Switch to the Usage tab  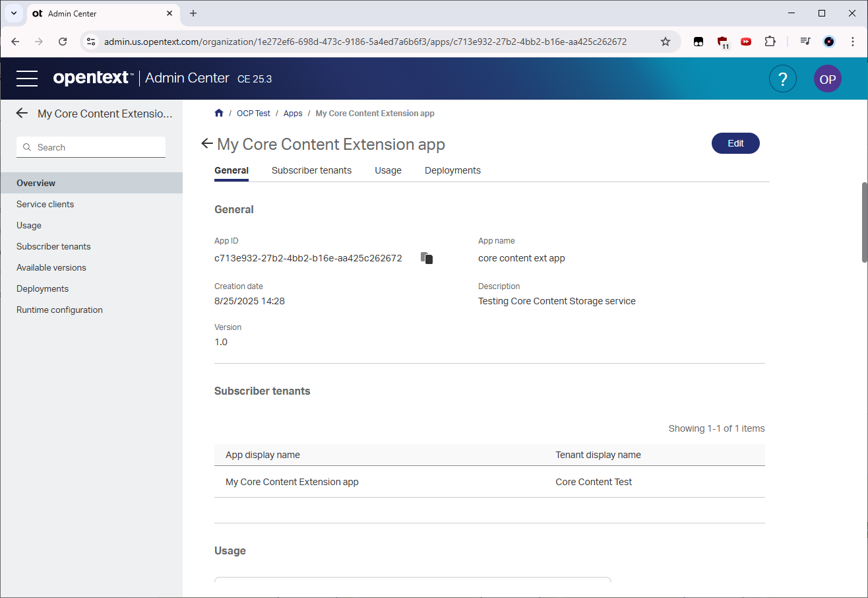[388, 170]
